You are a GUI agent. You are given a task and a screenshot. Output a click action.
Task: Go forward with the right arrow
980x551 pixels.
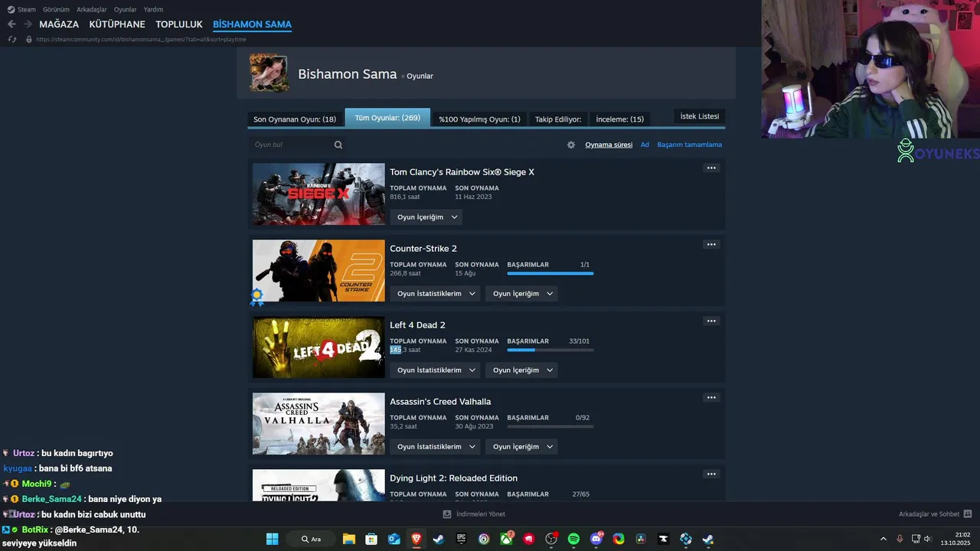tap(28, 24)
